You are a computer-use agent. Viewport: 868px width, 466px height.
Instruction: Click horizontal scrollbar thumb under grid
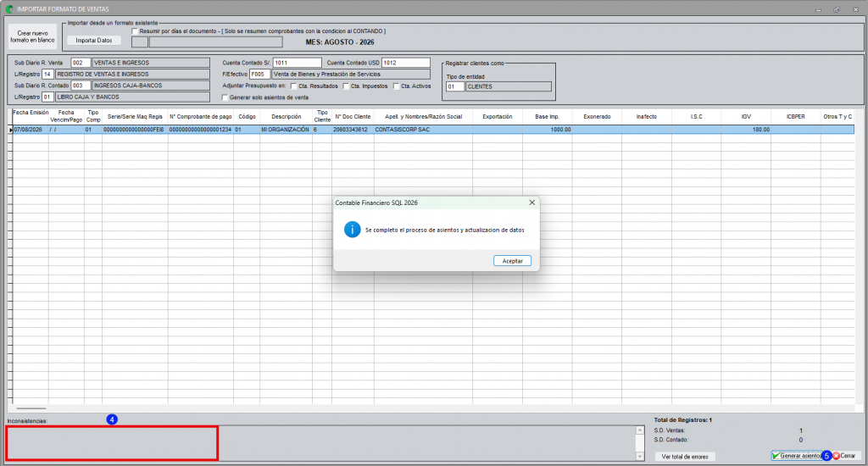31,408
